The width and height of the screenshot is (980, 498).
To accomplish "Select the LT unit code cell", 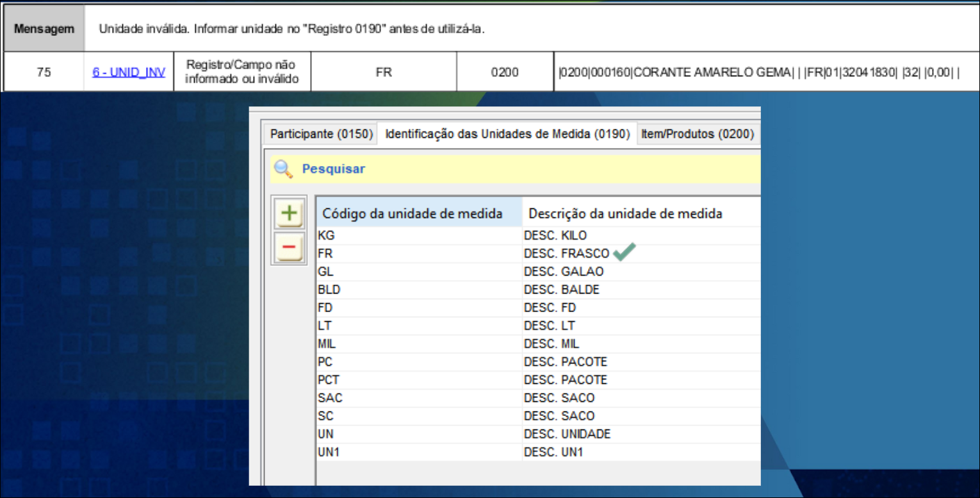I will click(x=419, y=326).
